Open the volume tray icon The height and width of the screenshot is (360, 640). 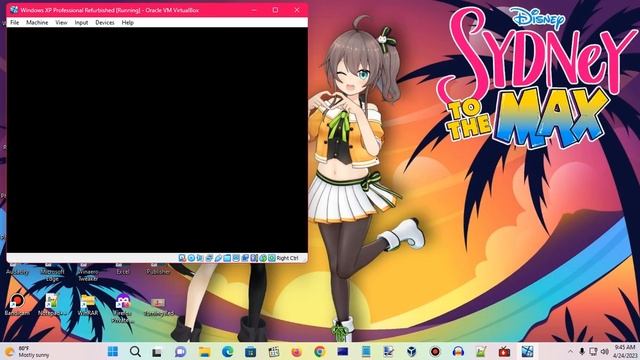point(604,351)
